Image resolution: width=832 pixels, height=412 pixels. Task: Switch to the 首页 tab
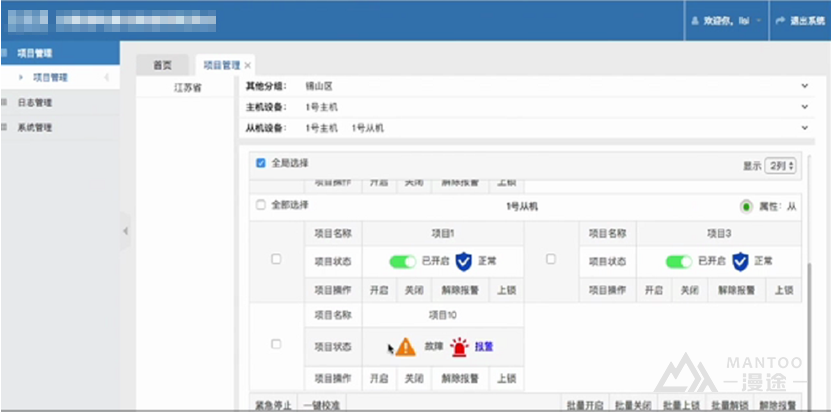pos(162,64)
